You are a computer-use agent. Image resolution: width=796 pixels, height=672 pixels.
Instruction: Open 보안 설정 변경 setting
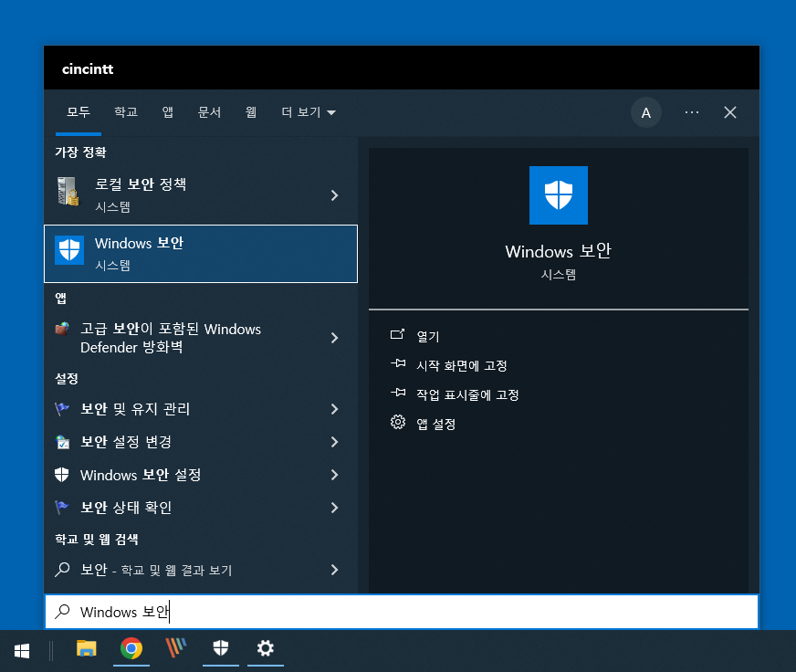201,442
